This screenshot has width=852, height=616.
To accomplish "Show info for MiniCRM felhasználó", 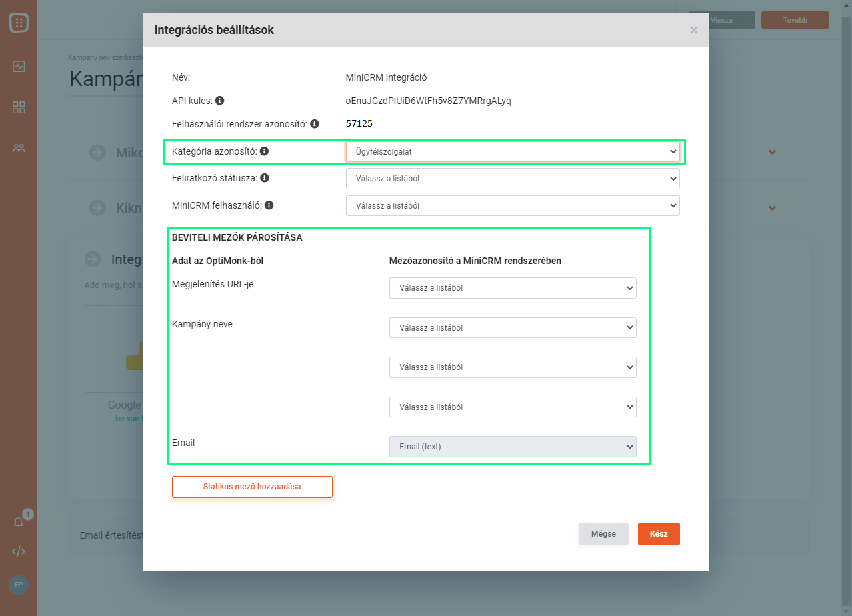I will tap(269, 205).
